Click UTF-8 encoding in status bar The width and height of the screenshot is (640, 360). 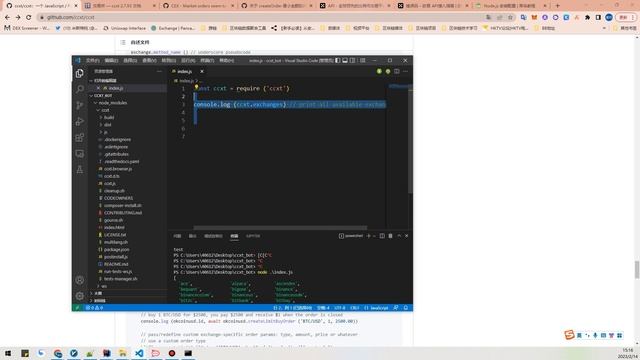(340, 308)
